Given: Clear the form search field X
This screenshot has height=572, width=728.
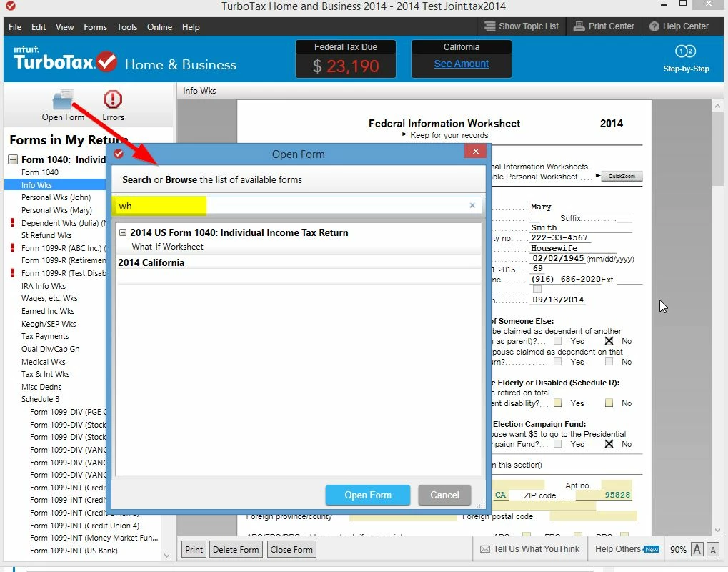Looking at the screenshot, I should pos(472,205).
